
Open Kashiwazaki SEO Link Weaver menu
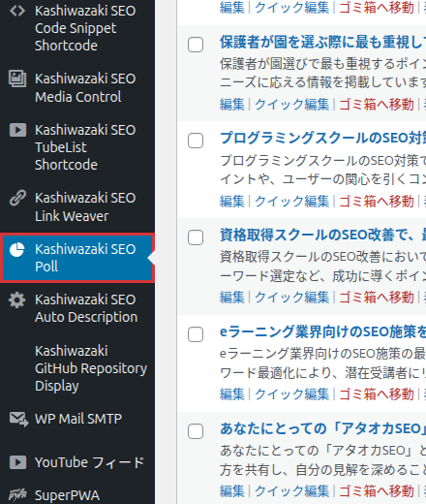point(77,206)
